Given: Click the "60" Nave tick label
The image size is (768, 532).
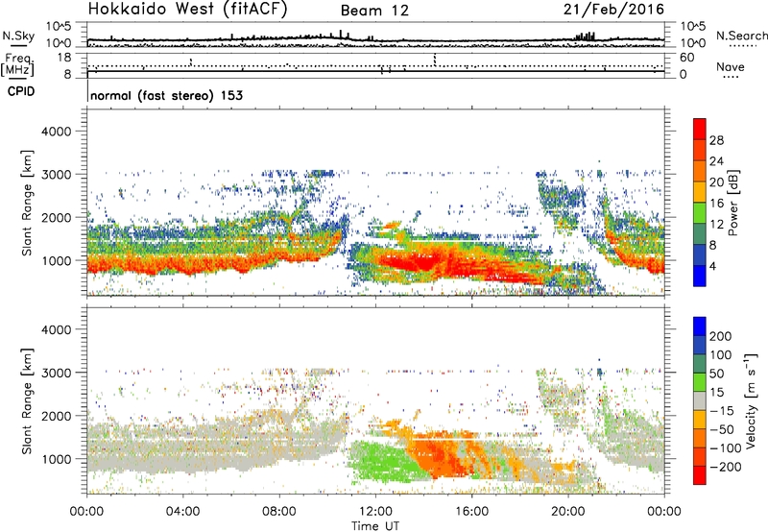Looking at the screenshot, I should pyautogui.click(x=686, y=58).
